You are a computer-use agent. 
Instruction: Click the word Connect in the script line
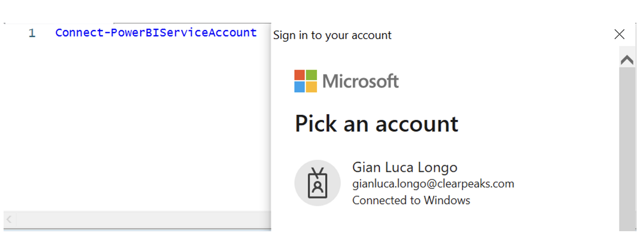(x=79, y=33)
